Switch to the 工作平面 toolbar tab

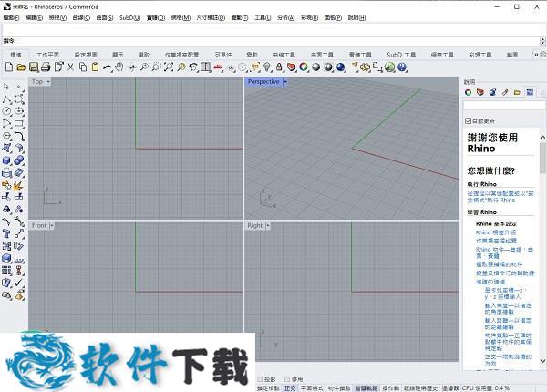pyautogui.click(x=47, y=55)
